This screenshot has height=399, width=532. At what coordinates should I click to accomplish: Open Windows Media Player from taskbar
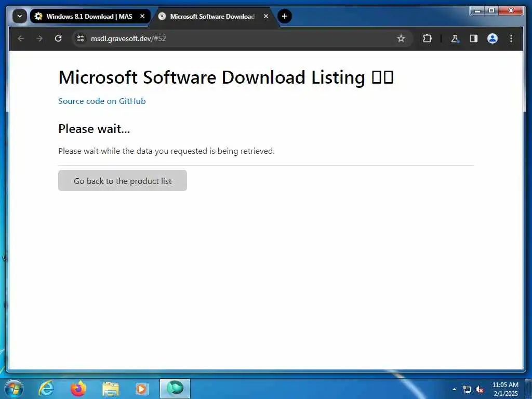[x=142, y=389]
